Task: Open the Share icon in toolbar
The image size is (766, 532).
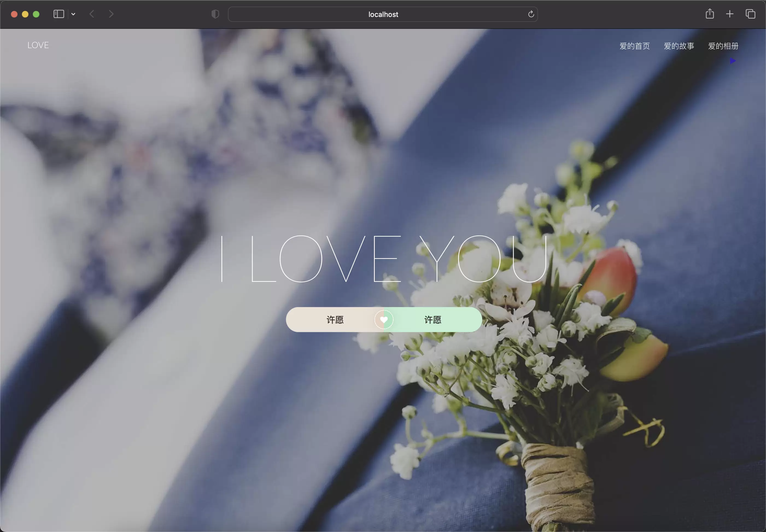Action: click(x=710, y=14)
